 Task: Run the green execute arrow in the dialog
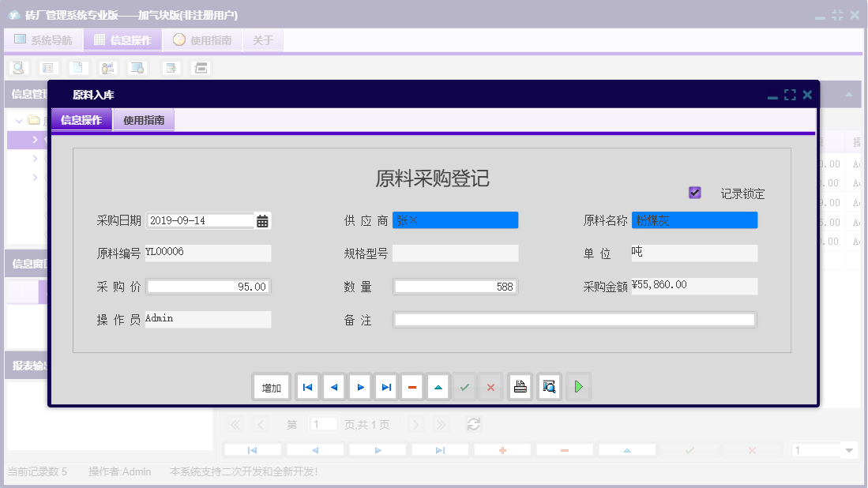click(x=578, y=386)
